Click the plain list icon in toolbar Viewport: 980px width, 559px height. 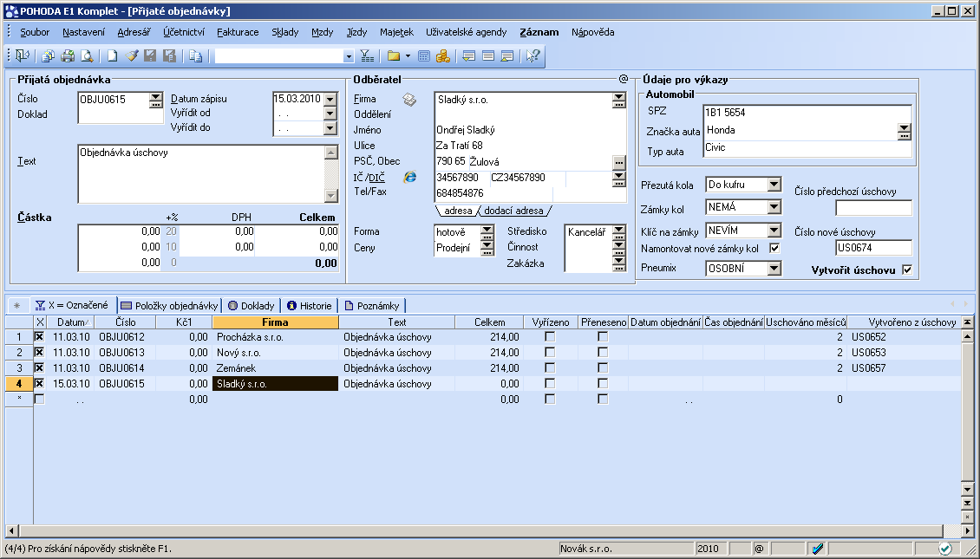(488, 56)
